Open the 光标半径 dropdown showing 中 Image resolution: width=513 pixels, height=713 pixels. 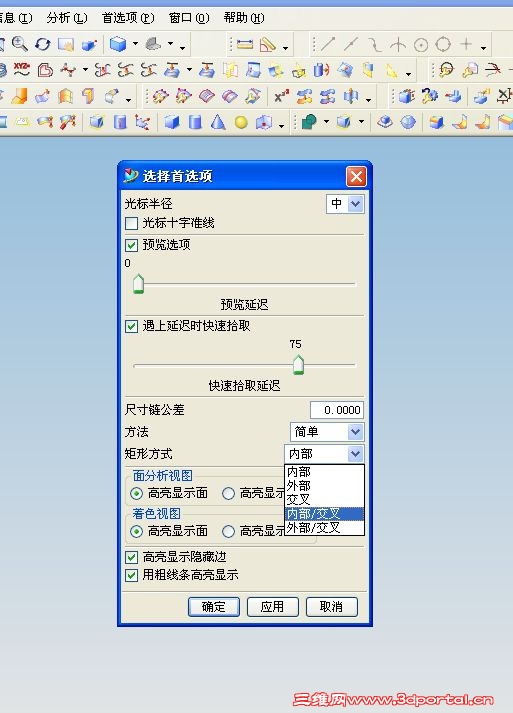click(x=345, y=204)
